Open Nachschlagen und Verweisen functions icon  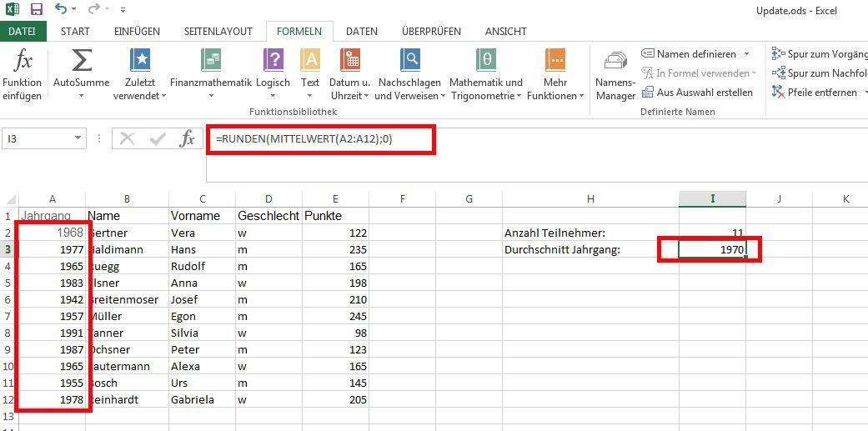point(409,60)
